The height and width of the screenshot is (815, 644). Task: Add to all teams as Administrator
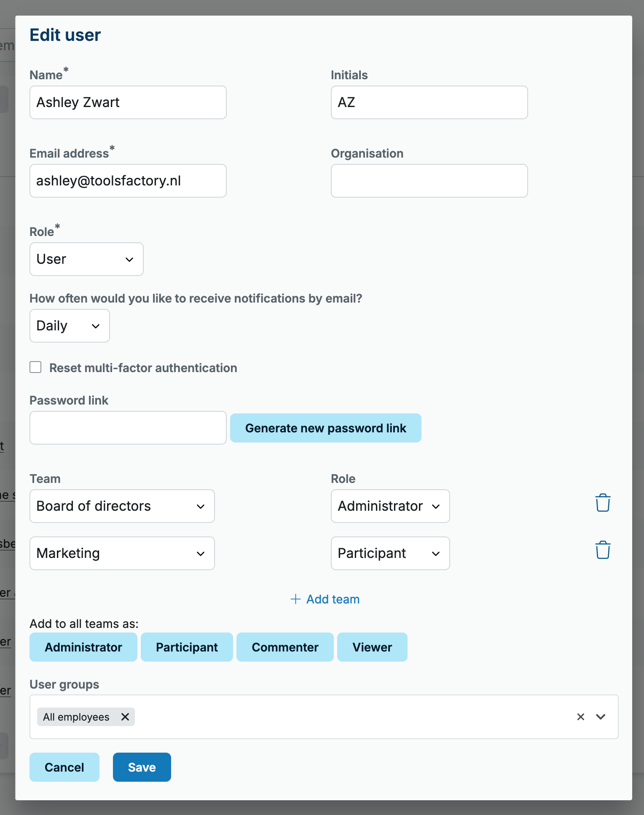pyautogui.click(x=83, y=647)
